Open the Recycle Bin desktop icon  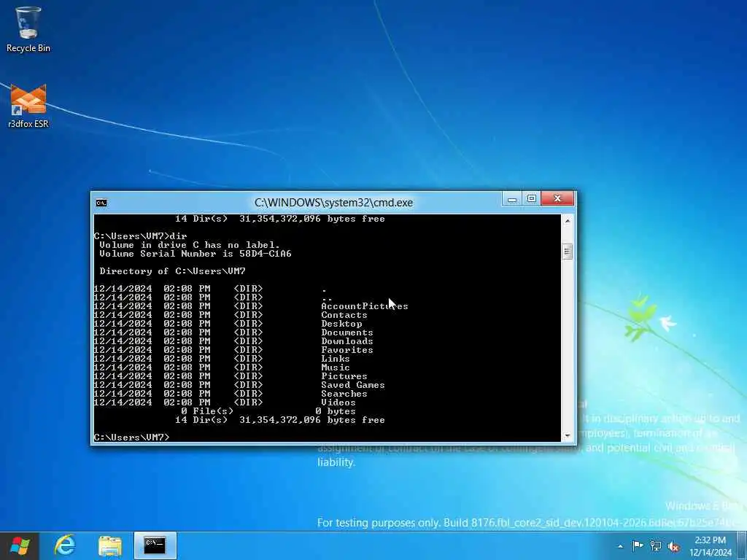[x=28, y=29]
